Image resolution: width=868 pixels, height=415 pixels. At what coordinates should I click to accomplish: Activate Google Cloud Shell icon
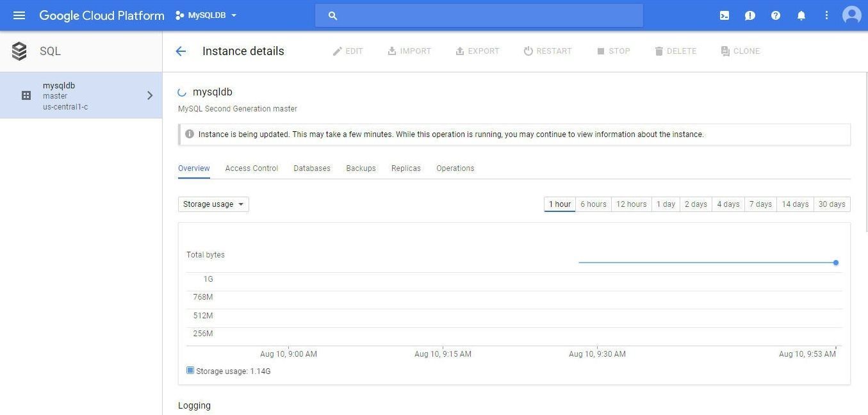(x=725, y=15)
